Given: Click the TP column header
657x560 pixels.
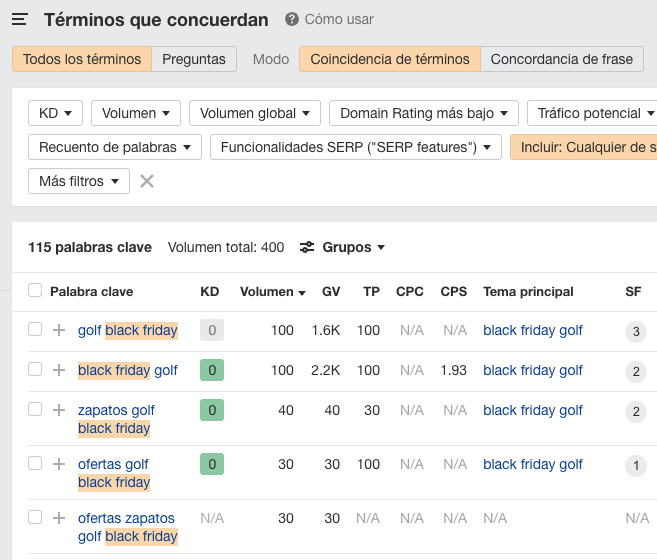Looking at the screenshot, I should 371,291.
